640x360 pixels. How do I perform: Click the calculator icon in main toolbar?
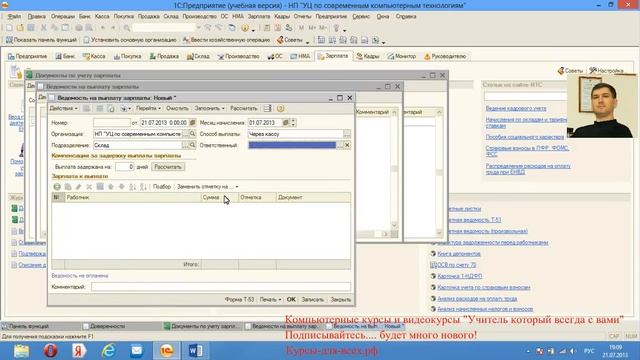pyautogui.click(x=267, y=28)
